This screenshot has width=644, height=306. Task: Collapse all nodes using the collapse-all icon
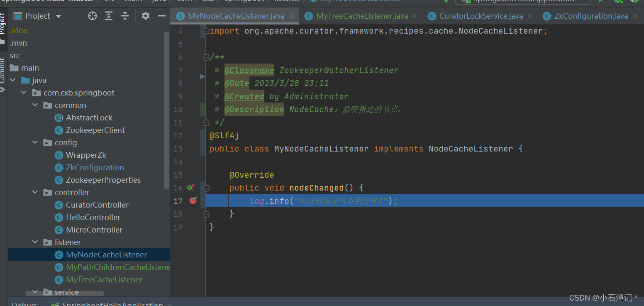125,16
